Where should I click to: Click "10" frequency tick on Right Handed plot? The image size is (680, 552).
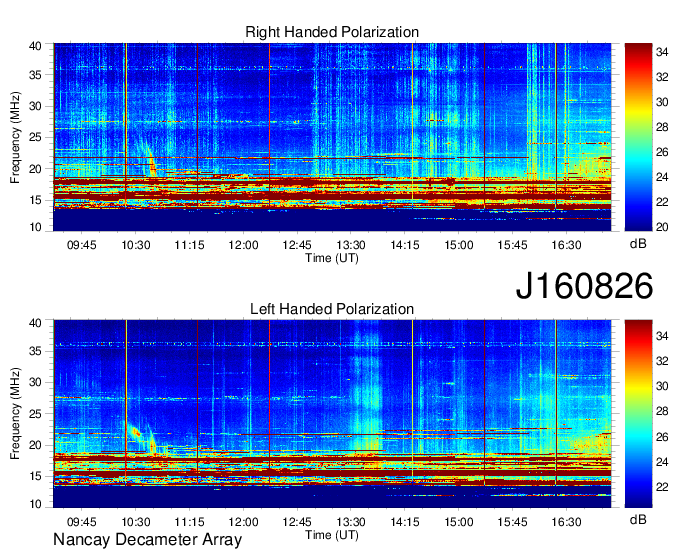click(x=35, y=227)
